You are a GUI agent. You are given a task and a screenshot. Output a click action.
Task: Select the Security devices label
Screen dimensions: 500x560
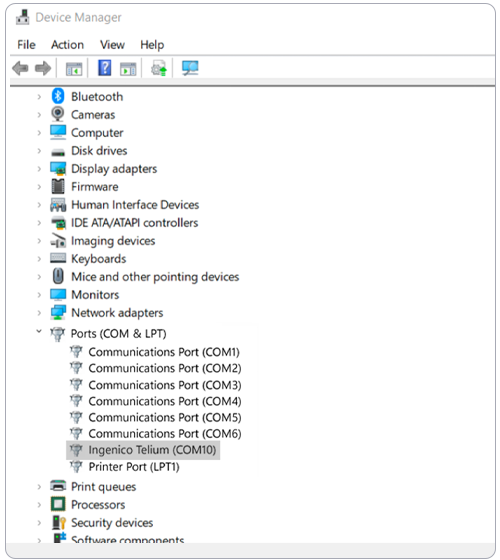112,522
